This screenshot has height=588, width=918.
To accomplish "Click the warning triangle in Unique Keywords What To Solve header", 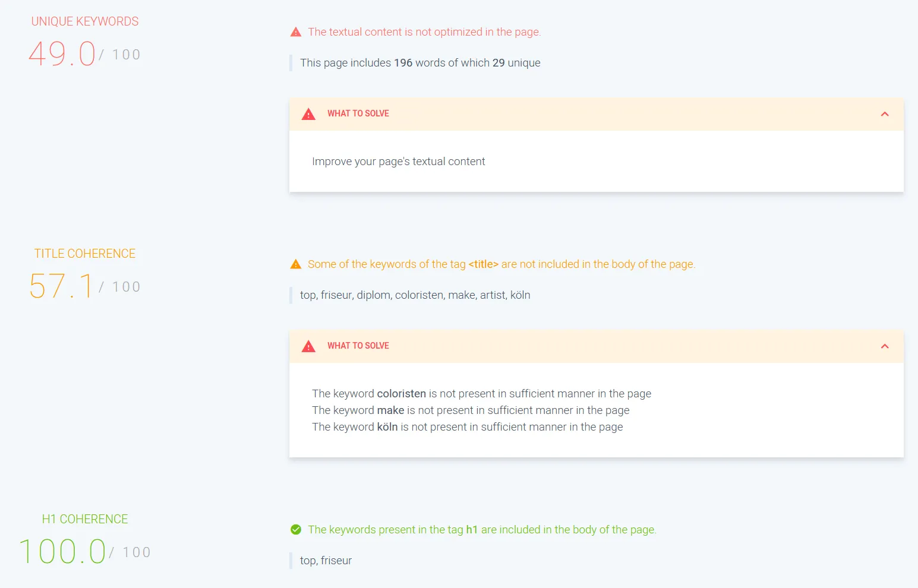I will 308,114.
